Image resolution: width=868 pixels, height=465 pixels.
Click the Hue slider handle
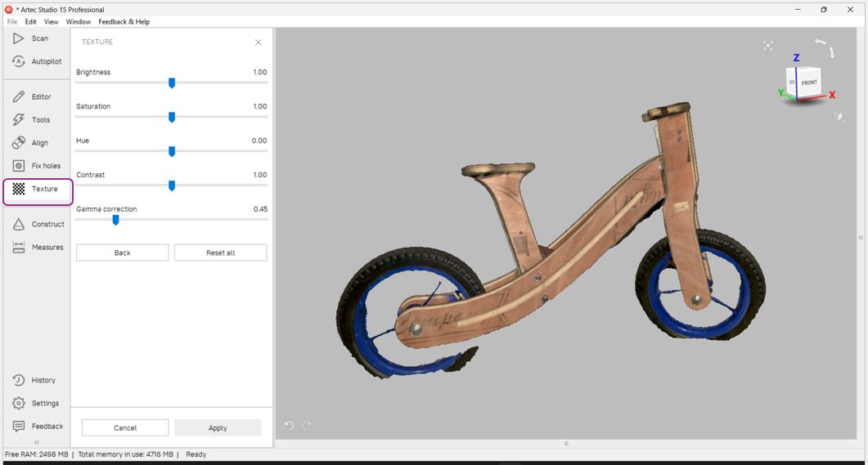click(172, 151)
